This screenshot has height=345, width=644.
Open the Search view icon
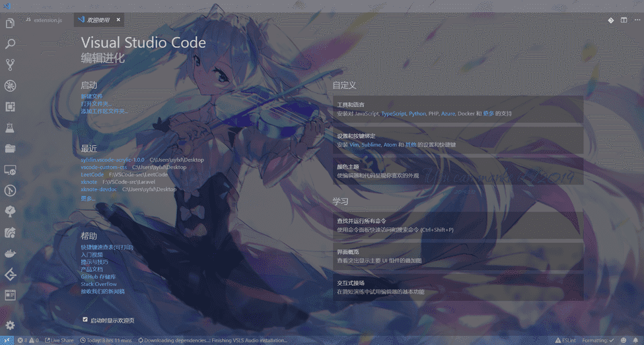pyautogui.click(x=10, y=44)
